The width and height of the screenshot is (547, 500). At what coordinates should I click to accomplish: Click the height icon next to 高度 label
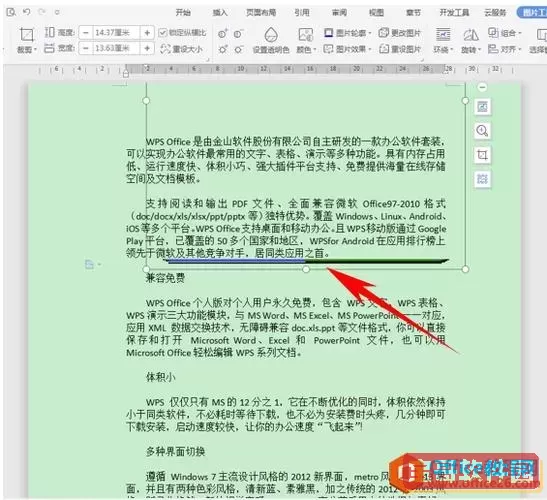[x=50, y=32]
